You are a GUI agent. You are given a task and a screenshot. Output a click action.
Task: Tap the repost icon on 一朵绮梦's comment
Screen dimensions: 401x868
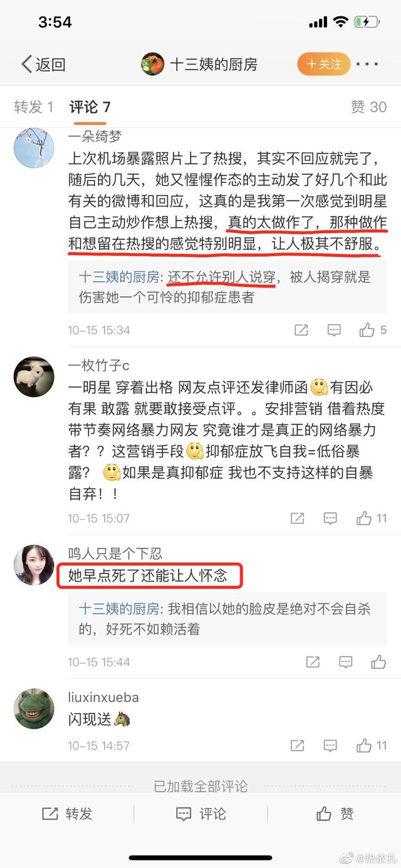[x=301, y=330]
